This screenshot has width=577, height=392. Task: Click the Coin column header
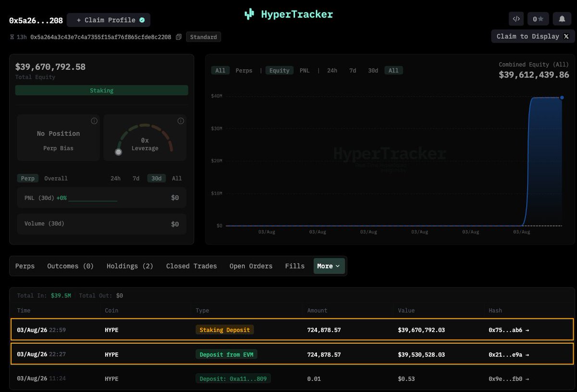(113, 310)
